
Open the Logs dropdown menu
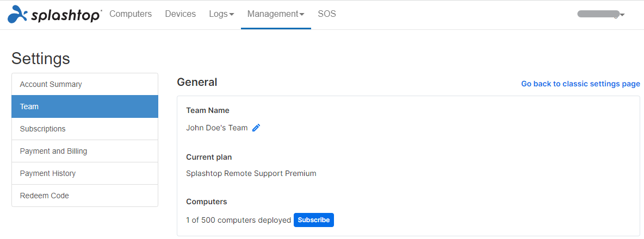pyautogui.click(x=221, y=14)
